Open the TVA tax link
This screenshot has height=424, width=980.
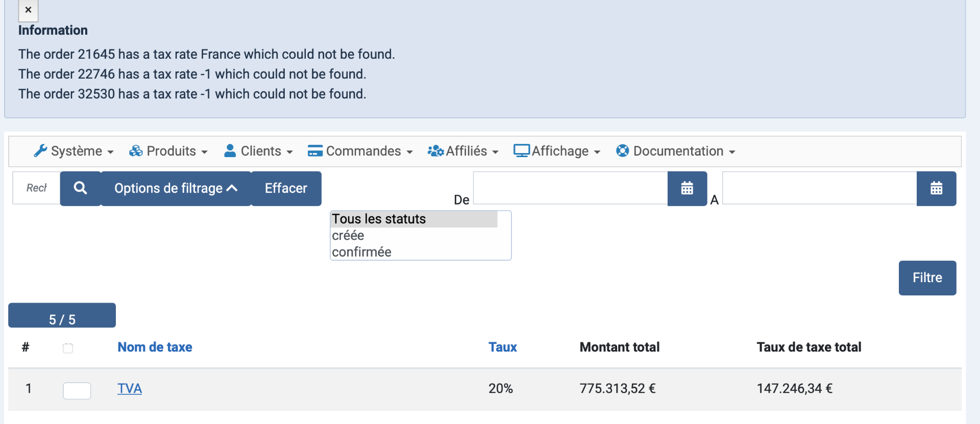click(130, 389)
